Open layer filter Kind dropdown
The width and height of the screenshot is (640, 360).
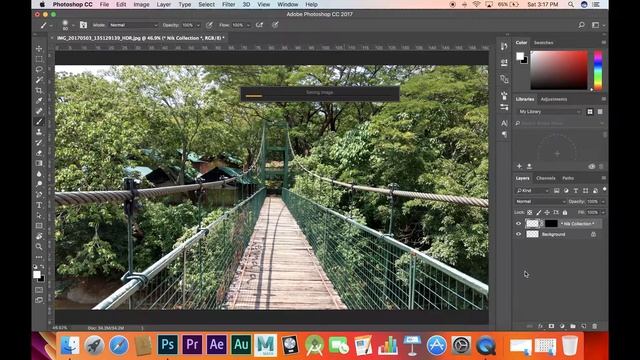point(533,191)
